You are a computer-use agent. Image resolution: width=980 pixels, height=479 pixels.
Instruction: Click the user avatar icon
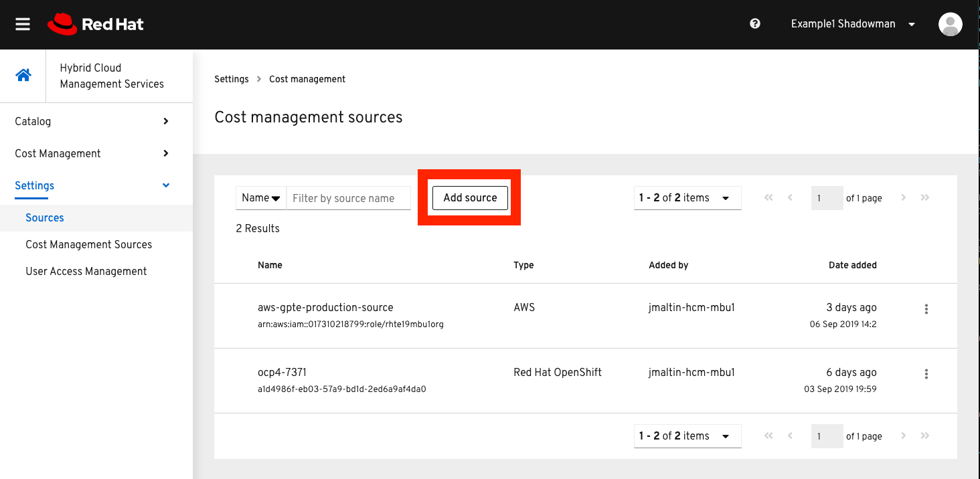pyautogui.click(x=951, y=24)
